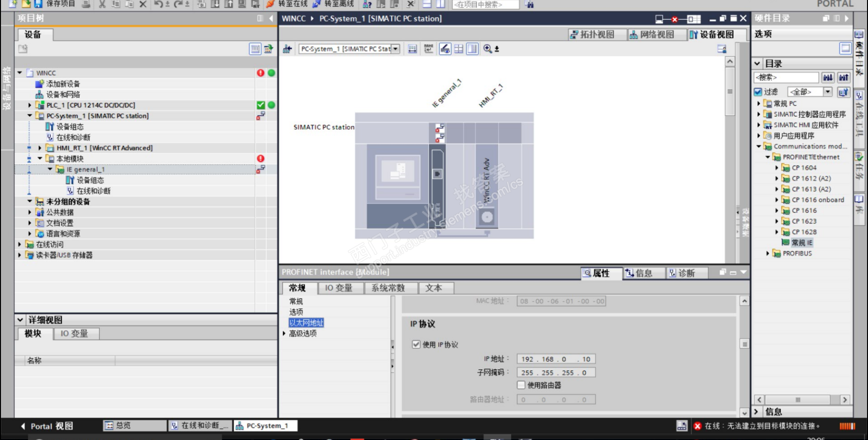Select the 常规 IE catalog item
The height and width of the screenshot is (440, 868).
pyautogui.click(x=802, y=242)
